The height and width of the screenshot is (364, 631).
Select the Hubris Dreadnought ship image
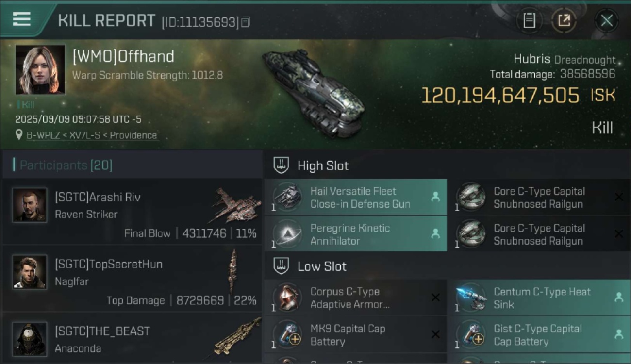point(313,92)
